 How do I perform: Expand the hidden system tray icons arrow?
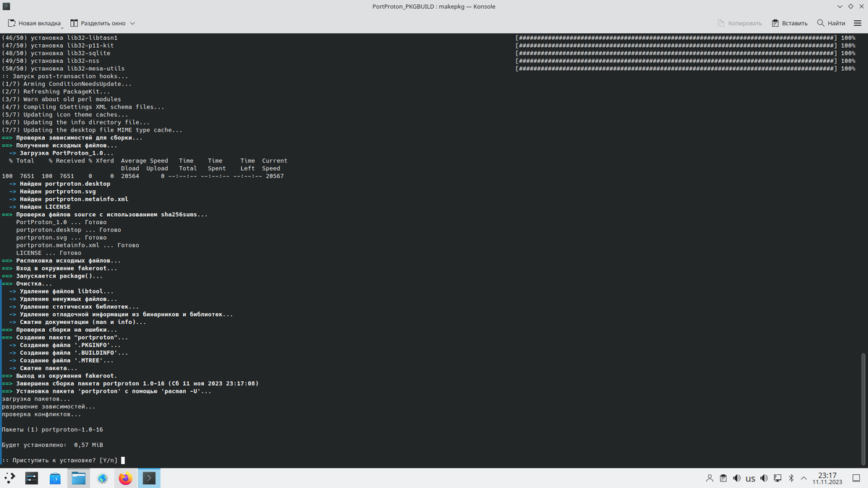point(803,479)
